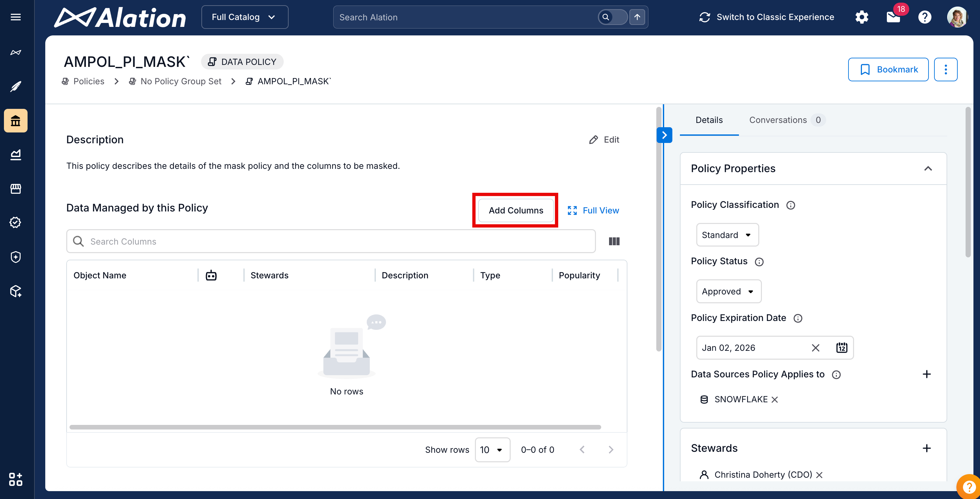Open the inbox mail icon with 18 notifications

[x=893, y=17]
